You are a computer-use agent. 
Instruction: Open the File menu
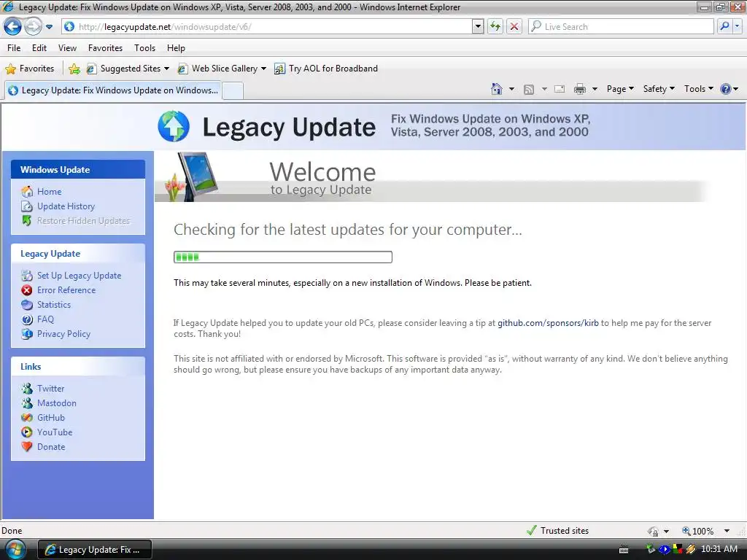point(14,48)
